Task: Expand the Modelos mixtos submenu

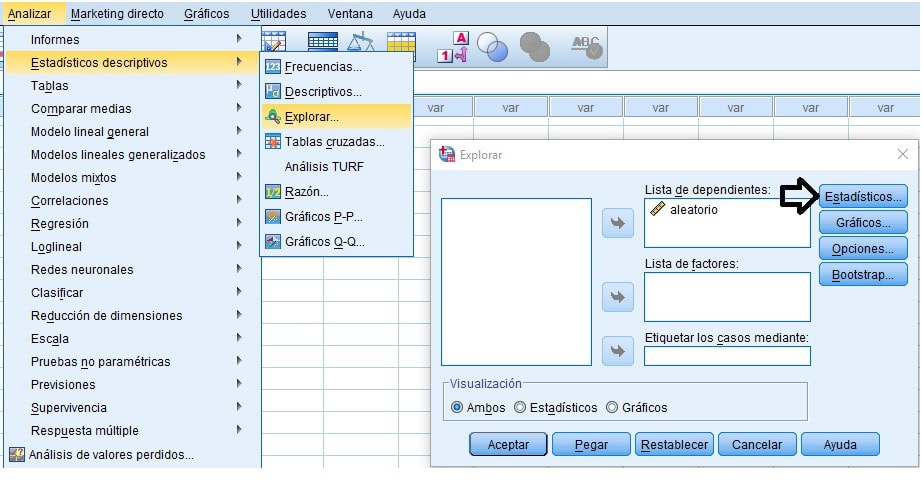Action: point(239,176)
